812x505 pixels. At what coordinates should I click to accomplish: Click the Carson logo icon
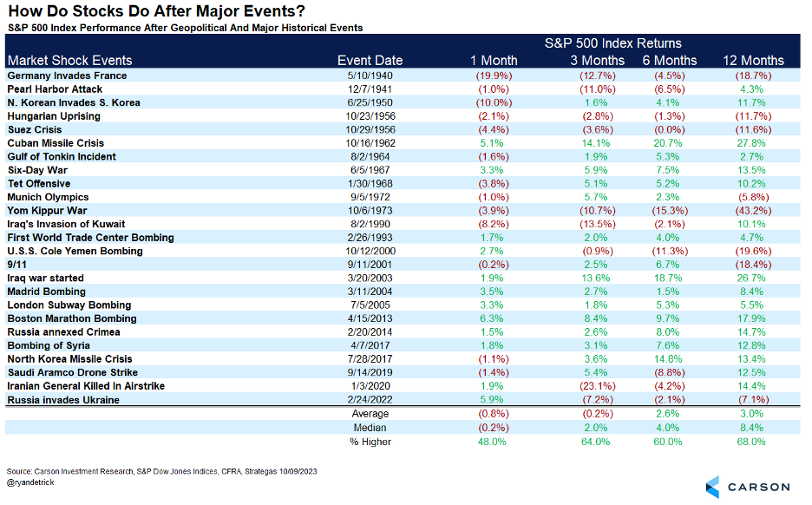[x=712, y=486]
